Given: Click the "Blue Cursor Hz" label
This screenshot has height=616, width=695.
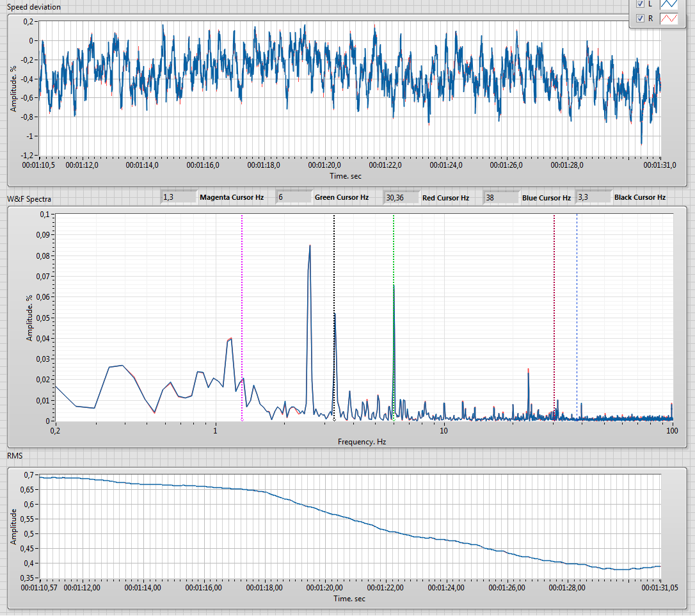Looking at the screenshot, I should [546, 198].
